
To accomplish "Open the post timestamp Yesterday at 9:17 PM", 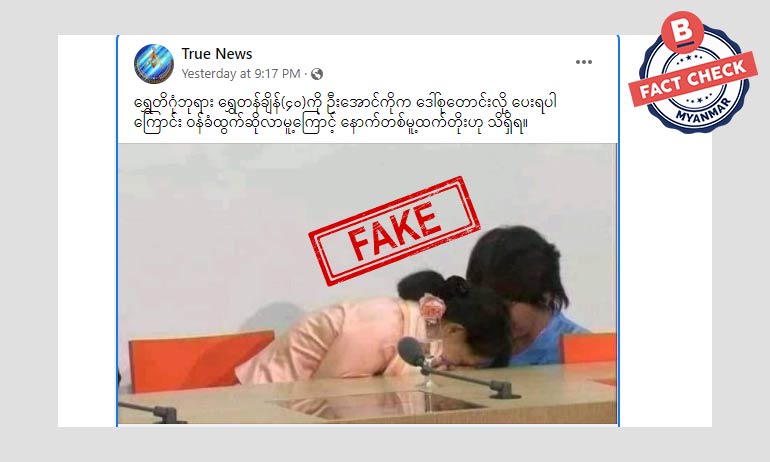I will pos(241,74).
